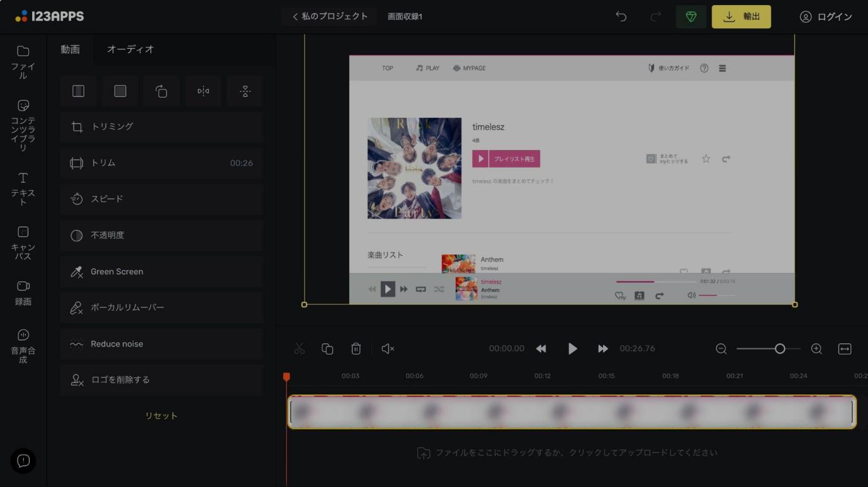Click the bottom-left preview resize handle

click(x=305, y=305)
